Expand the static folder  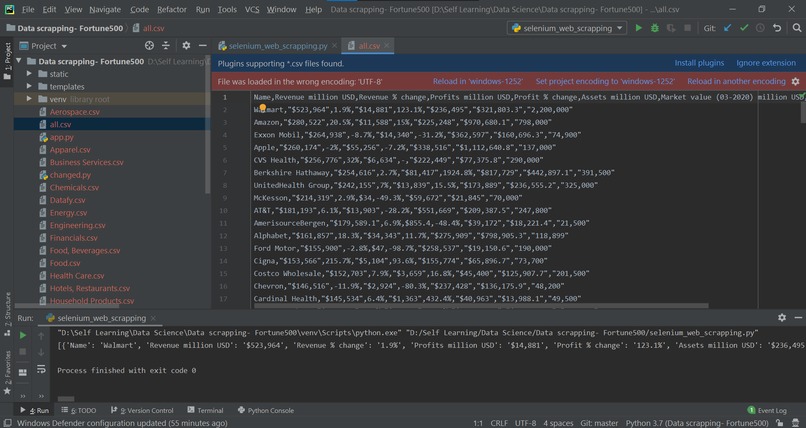29,73
